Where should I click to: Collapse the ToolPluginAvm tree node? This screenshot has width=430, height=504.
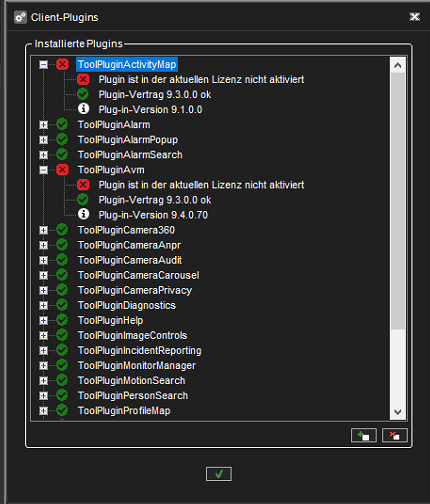[43, 170]
